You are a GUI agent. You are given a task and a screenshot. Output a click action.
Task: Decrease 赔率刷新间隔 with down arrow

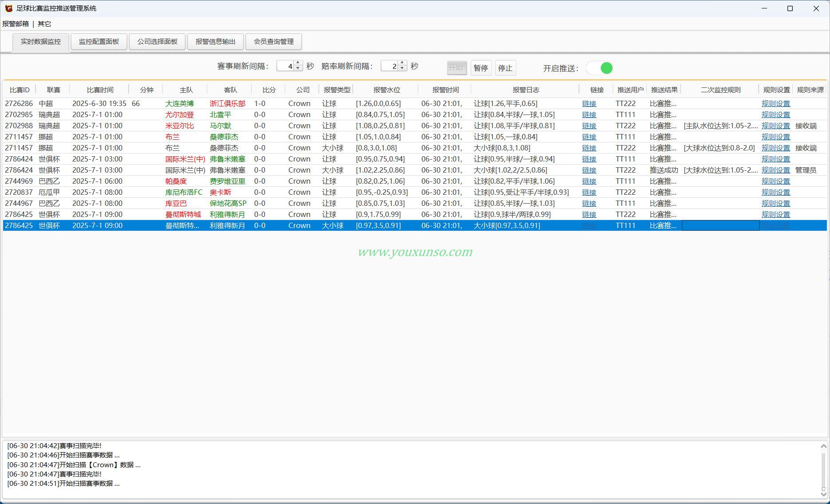point(402,68)
